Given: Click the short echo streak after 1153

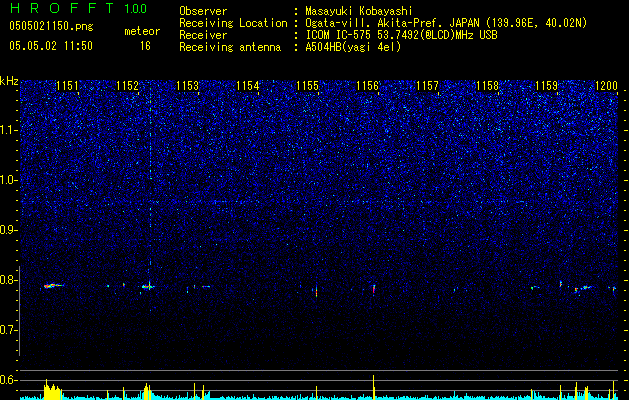Looking at the screenshot, I should coord(206,286).
